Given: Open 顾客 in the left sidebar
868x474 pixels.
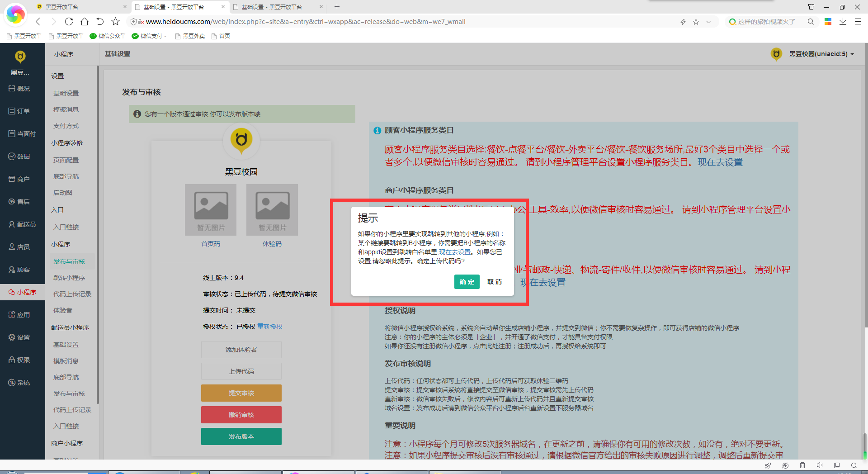Looking at the screenshot, I should coord(19,270).
